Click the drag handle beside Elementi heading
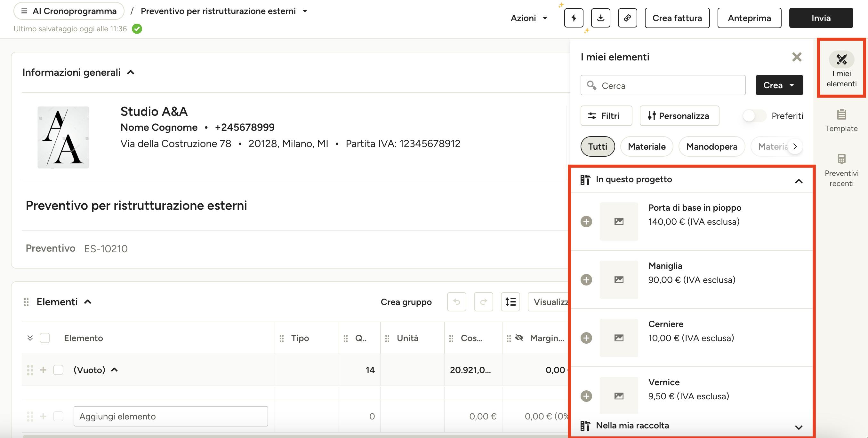The width and height of the screenshot is (868, 438). pyautogui.click(x=26, y=302)
